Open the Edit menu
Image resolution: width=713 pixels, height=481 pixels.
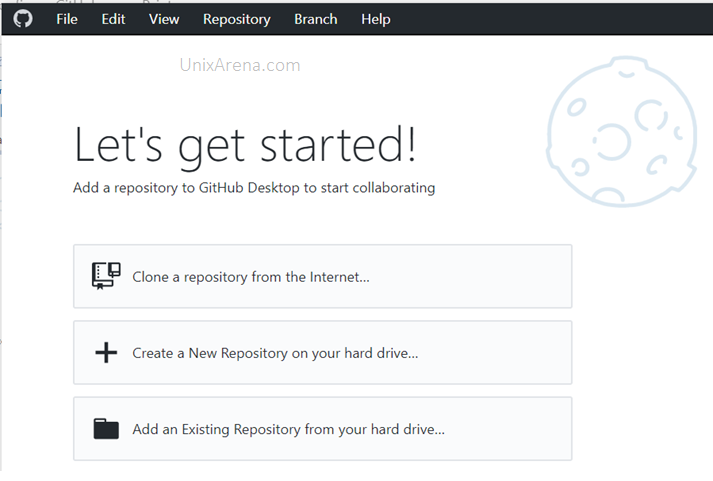tap(113, 19)
